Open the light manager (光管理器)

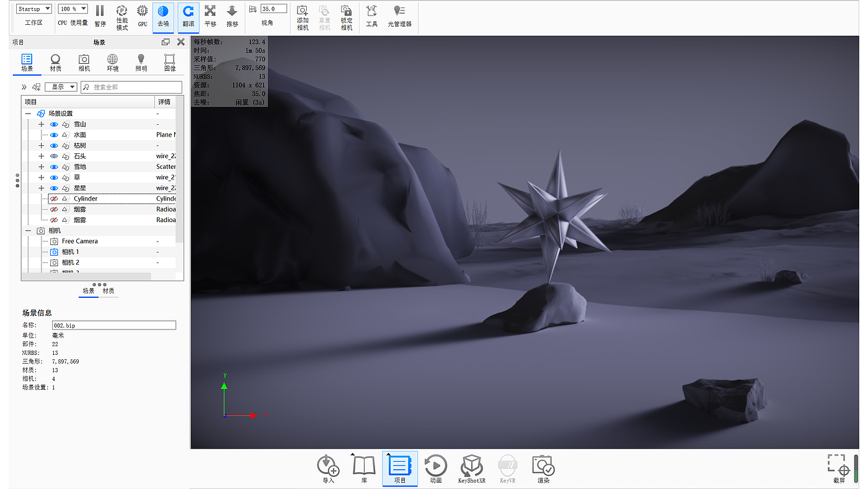pyautogui.click(x=399, y=16)
